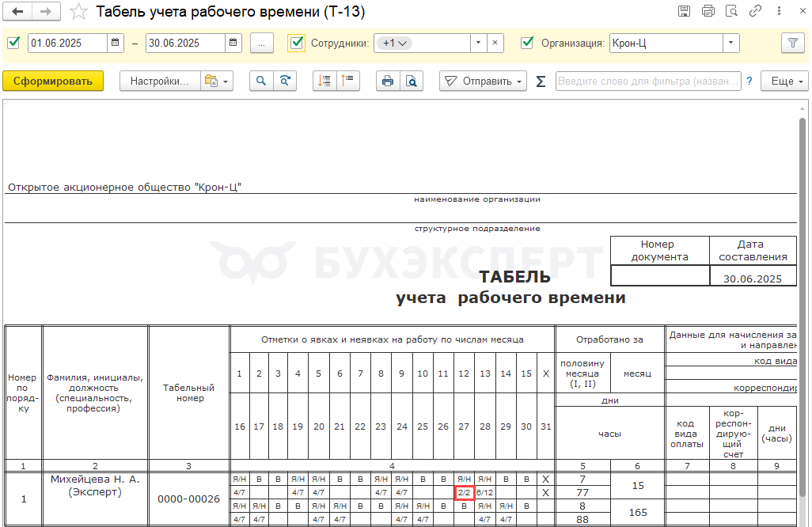The image size is (812, 527).
Task: Open the three-dot more actions menu
Action: click(x=779, y=11)
